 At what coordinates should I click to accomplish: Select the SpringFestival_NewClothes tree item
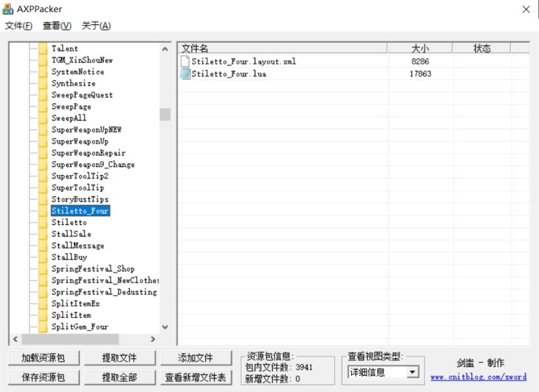pos(105,280)
